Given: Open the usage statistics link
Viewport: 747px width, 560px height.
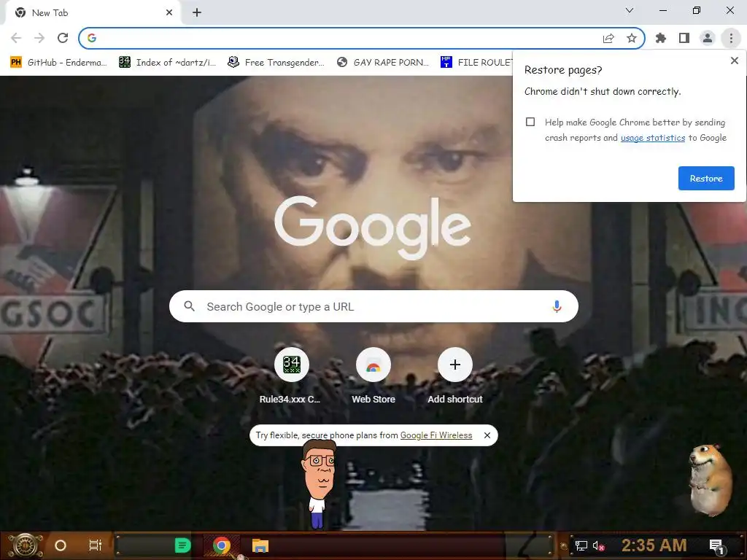Looking at the screenshot, I should (x=653, y=138).
